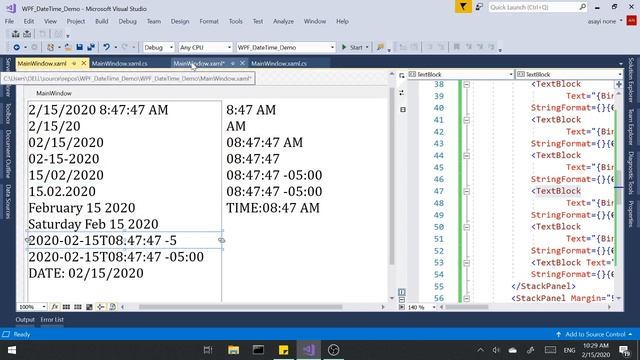Collapse the TextBlock region at line 41
The height and width of the screenshot is (360, 640).
pyautogui.click(x=466, y=120)
